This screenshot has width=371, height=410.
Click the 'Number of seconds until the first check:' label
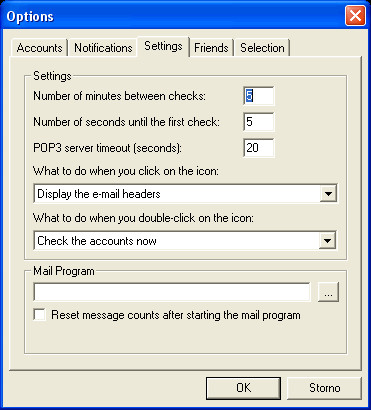[126, 122]
